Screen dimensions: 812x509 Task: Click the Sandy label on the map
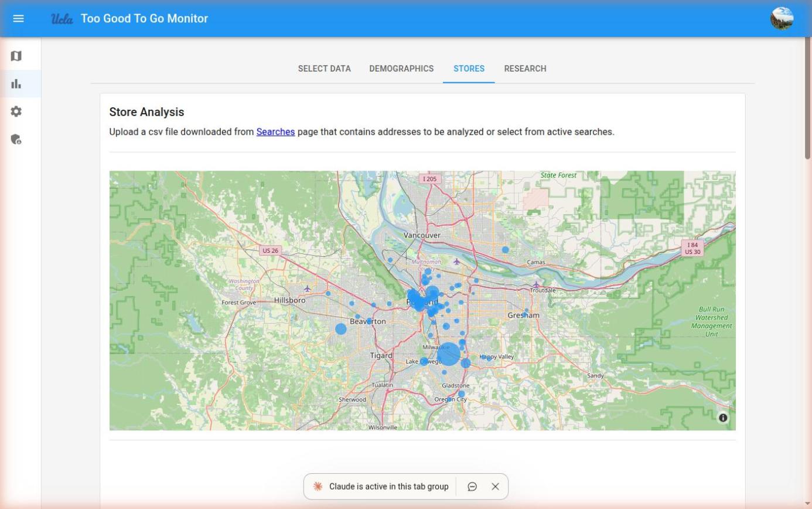[596, 375]
